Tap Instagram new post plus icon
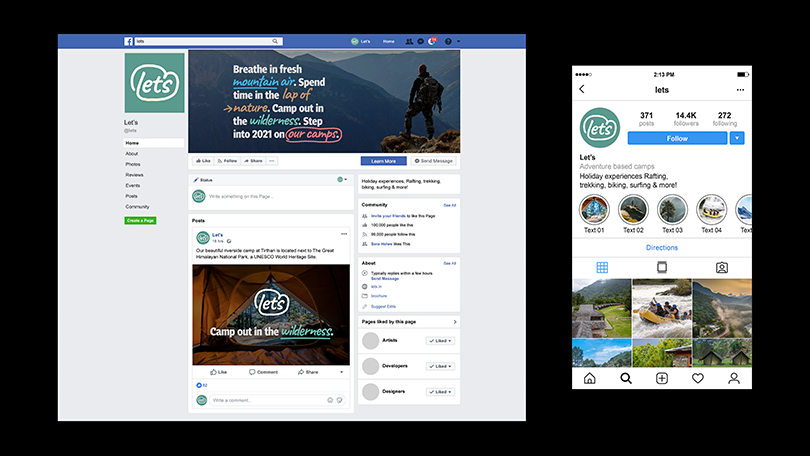Image resolution: width=810 pixels, height=456 pixels. point(662,379)
